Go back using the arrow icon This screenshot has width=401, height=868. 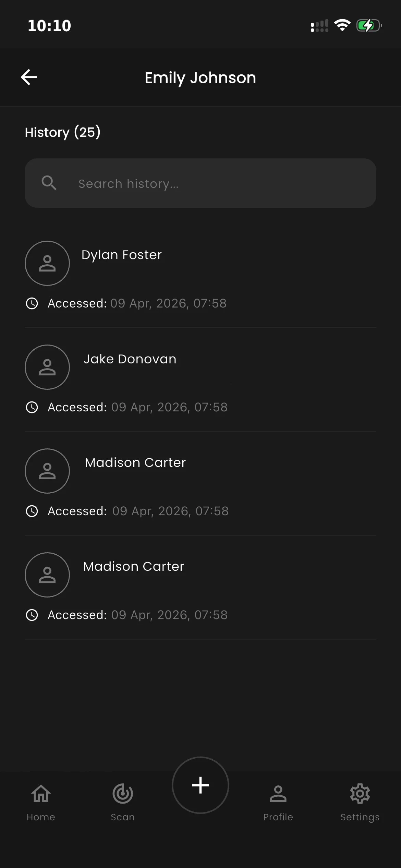click(x=29, y=77)
